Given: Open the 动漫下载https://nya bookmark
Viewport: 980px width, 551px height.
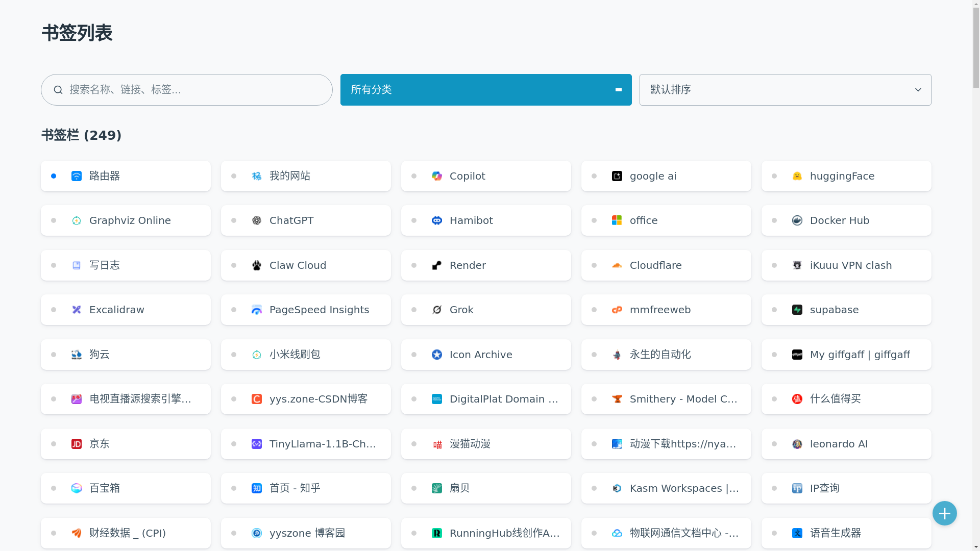Looking at the screenshot, I should coord(666,444).
